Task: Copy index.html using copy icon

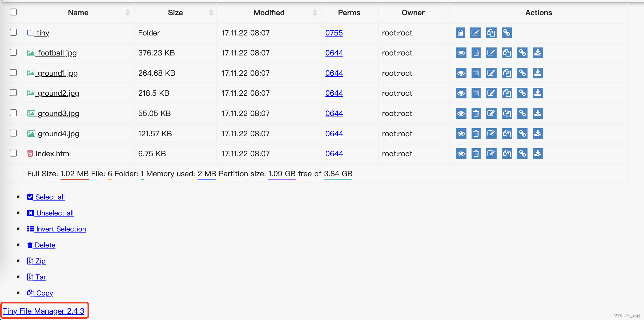Action: [x=507, y=154]
